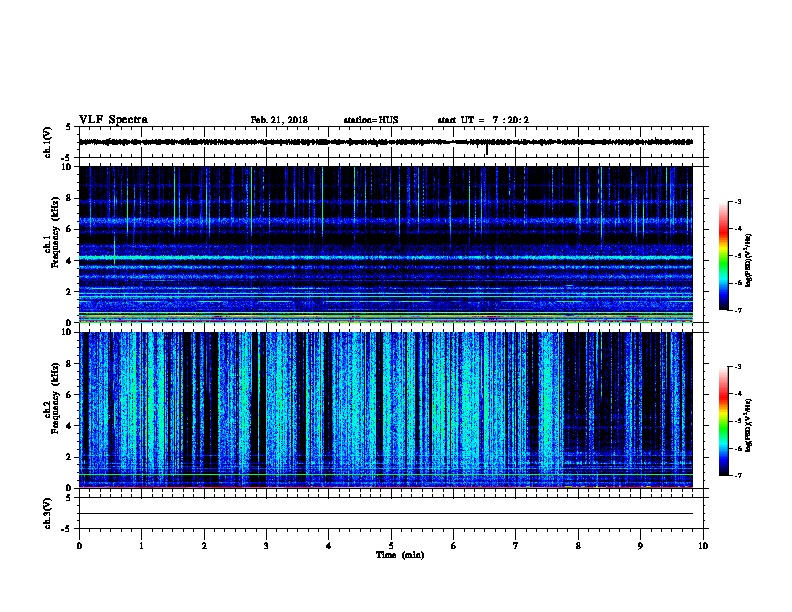
Task: Click the "VLF Spectra" plot title
Action: tap(113, 120)
